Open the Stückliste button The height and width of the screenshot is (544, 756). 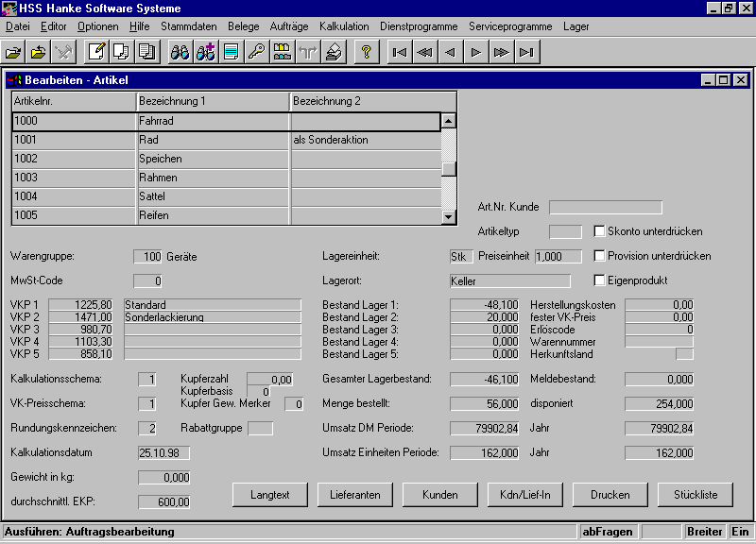coord(697,494)
